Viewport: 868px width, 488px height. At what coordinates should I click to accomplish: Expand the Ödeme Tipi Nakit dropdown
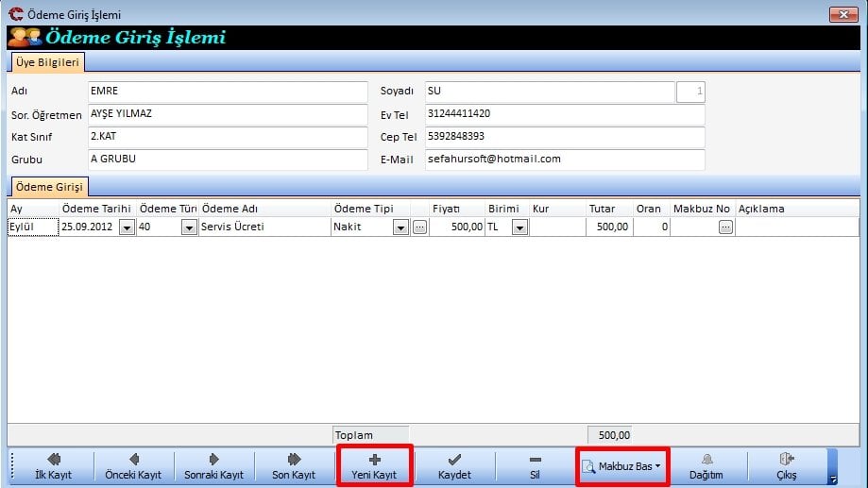tap(400, 227)
